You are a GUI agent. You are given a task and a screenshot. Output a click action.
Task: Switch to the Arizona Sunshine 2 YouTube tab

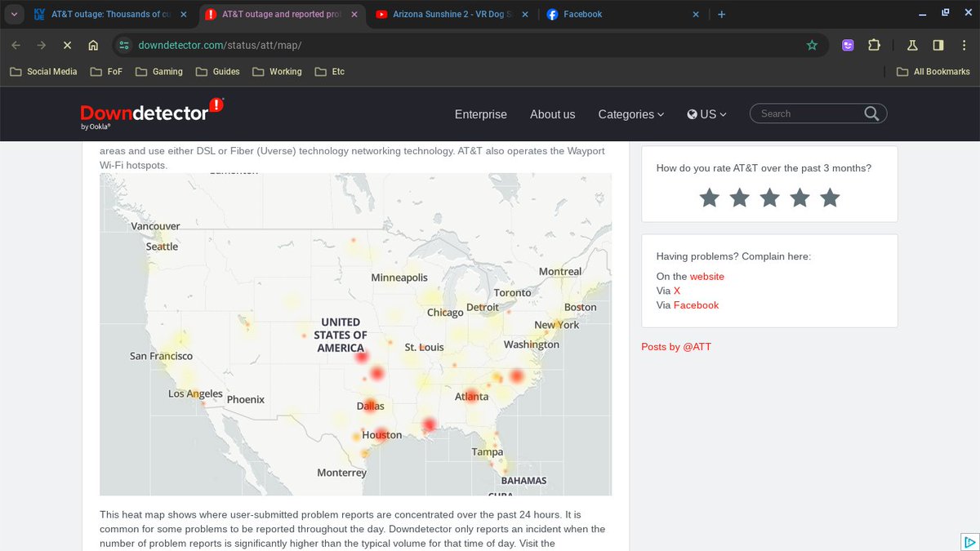453,14
